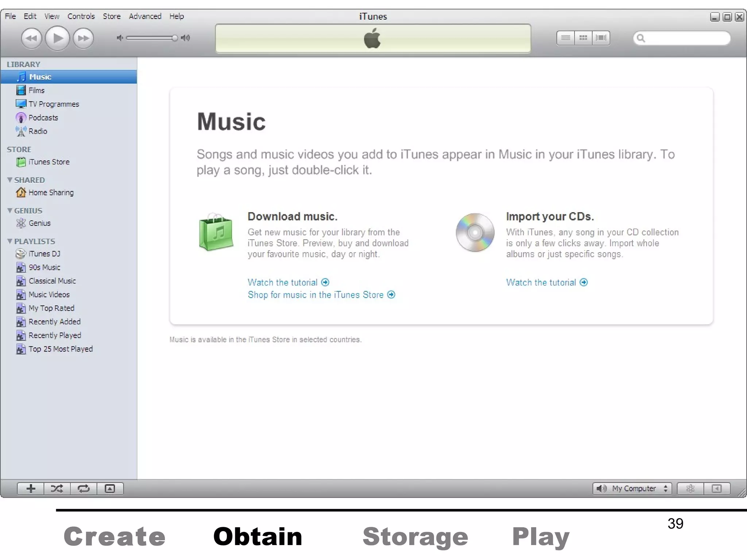The width and height of the screenshot is (747, 560).
Task: Open the My Computer speaker dropdown
Action: pyautogui.click(x=632, y=489)
